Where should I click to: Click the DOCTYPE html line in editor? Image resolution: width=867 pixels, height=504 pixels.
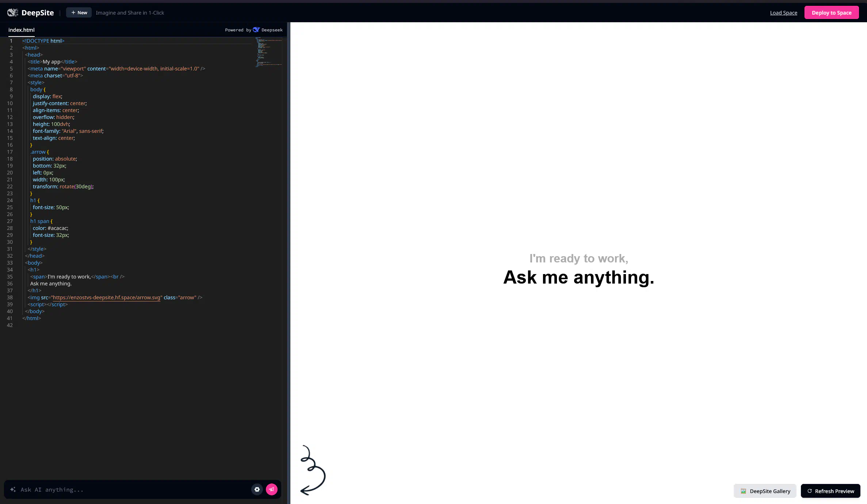[x=43, y=41]
